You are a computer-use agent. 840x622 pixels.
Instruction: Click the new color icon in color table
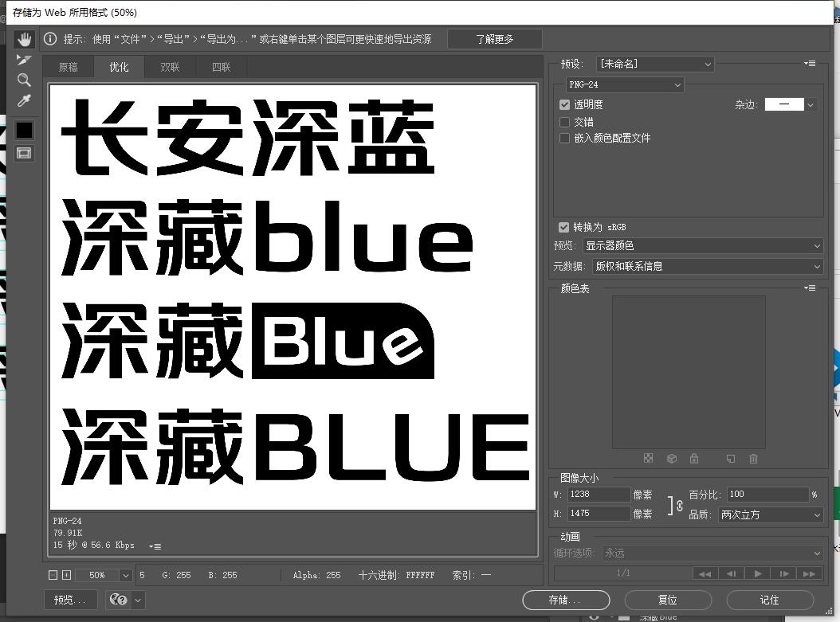click(731, 458)
